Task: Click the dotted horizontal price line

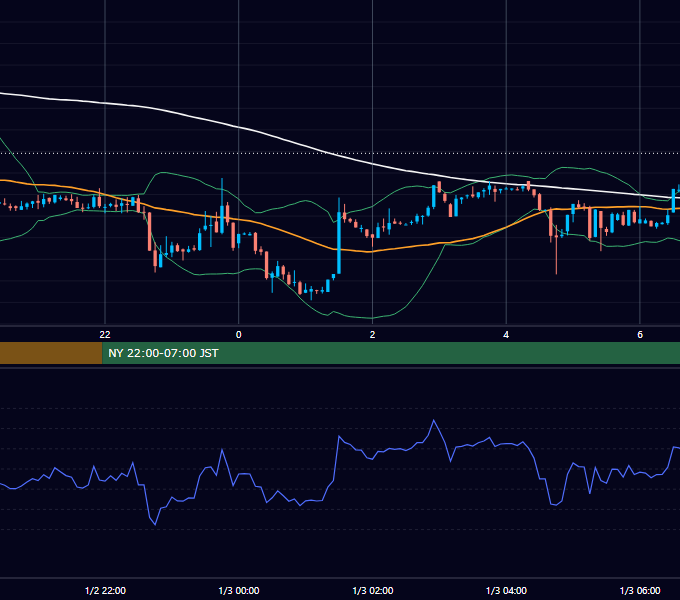Action: point(340,153)
